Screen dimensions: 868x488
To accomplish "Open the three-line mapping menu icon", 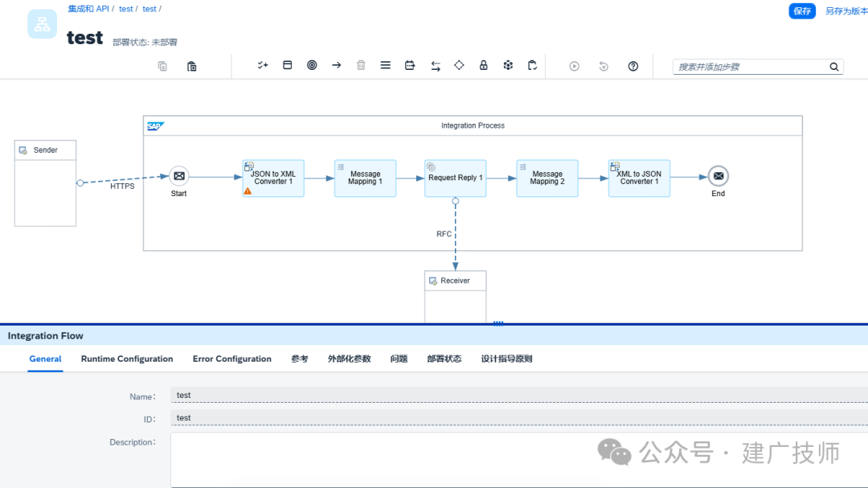I will (x=385, y=65).
